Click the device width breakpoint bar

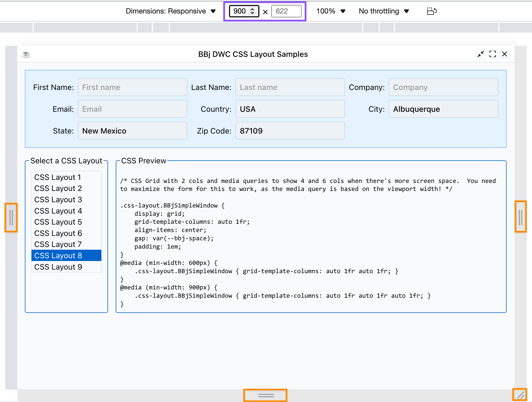tap(266, 27)
